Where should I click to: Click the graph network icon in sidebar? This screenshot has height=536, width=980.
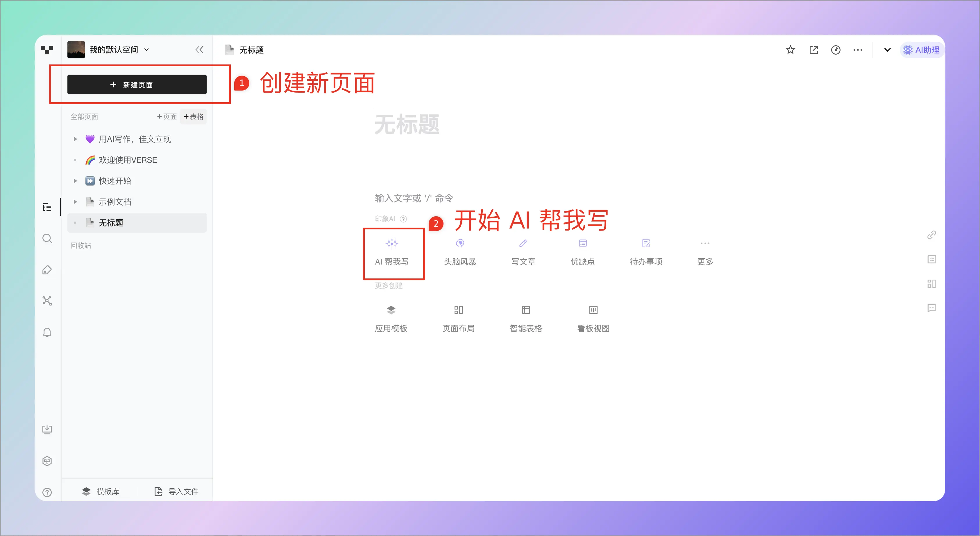47,301
